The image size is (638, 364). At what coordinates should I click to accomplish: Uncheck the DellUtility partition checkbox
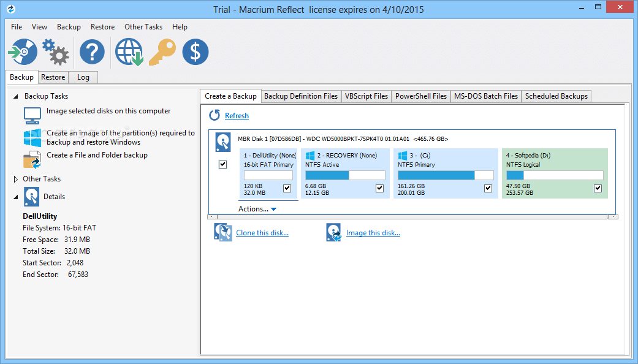pyautogui.click(x=287, y=189)
